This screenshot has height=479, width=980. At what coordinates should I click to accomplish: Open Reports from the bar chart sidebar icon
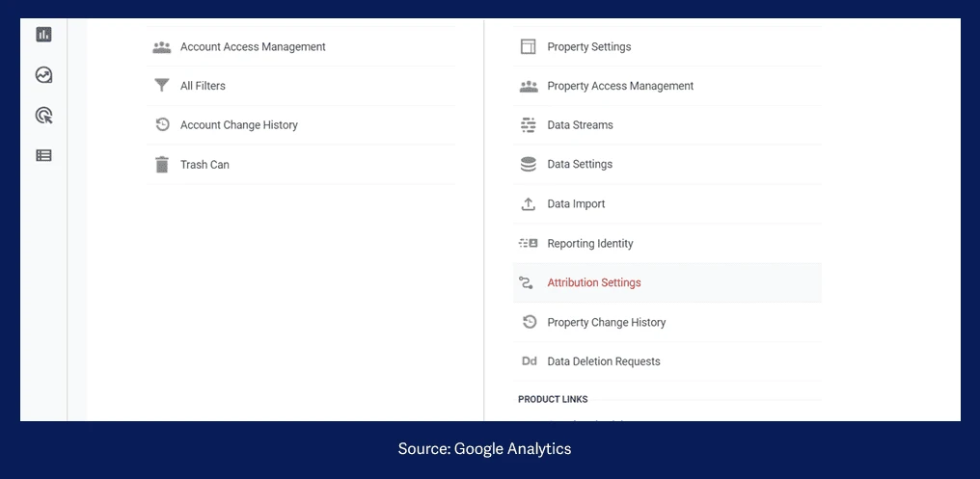pyautogui.click(x=43, y=35)
